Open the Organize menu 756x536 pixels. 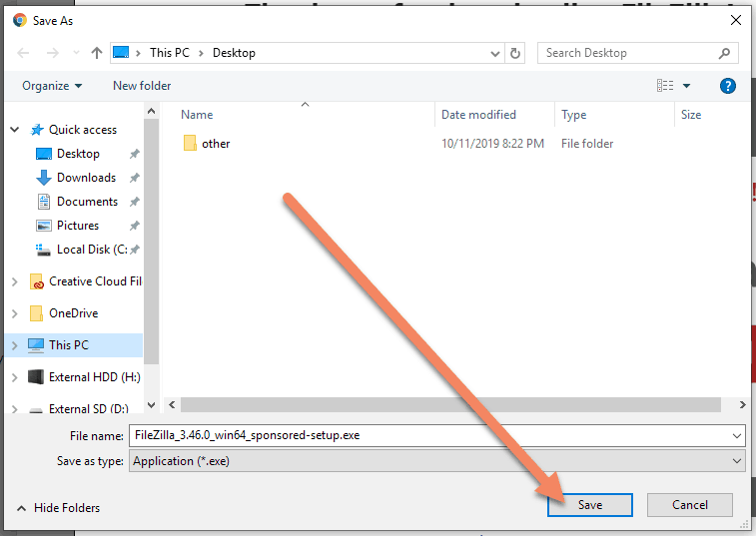point(52,86)
